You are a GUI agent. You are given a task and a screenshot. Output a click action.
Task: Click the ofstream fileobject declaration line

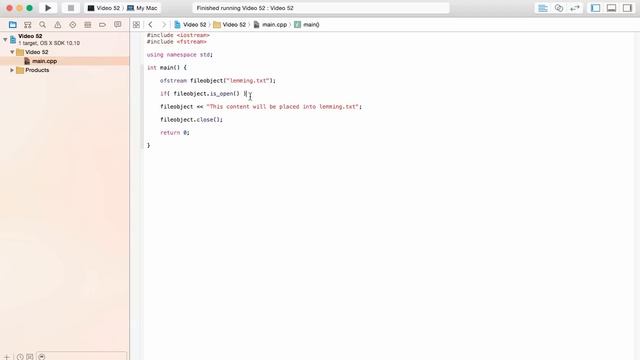coord(218,80)
